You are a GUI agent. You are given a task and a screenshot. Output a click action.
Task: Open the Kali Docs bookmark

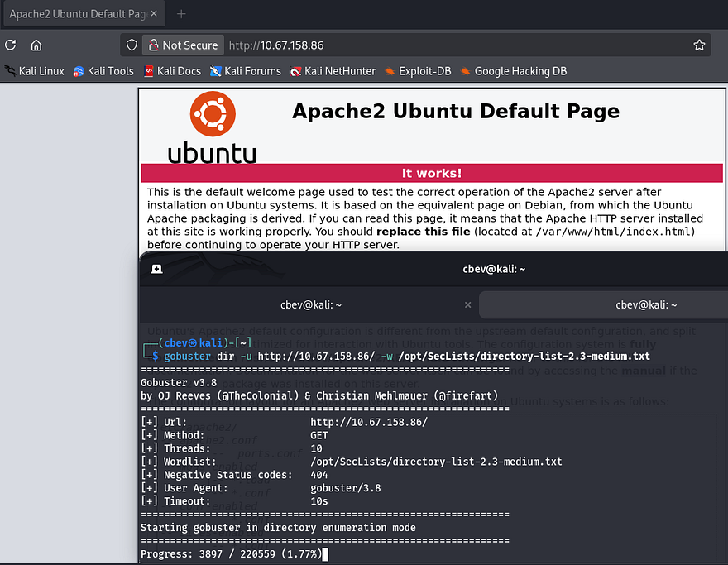click(x=172, y=71)
